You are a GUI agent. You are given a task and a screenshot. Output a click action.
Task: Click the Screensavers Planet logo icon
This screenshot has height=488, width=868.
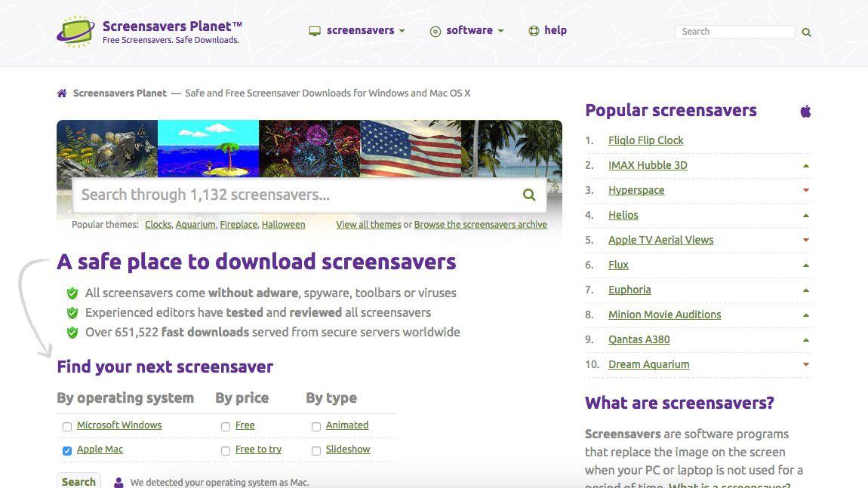point(75,32)
